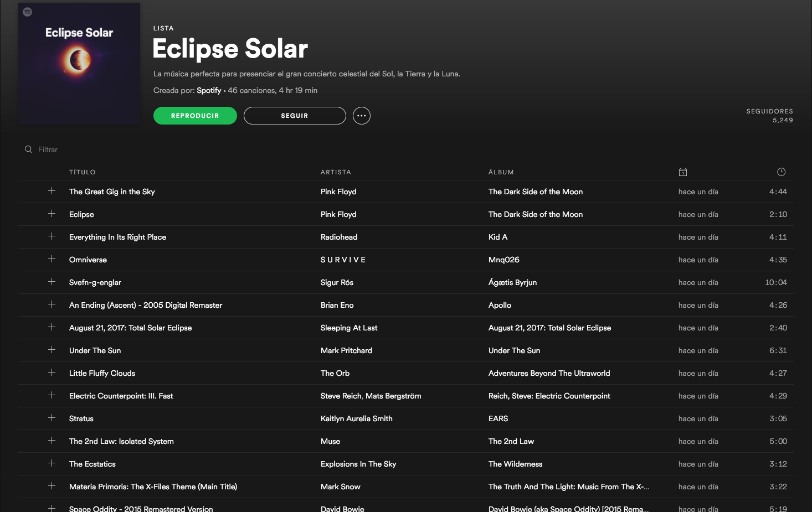Viewport: 812px width, 512px height.
Task: Toggle saving "Omniverse" to your library
Action: tap(52, 259)
